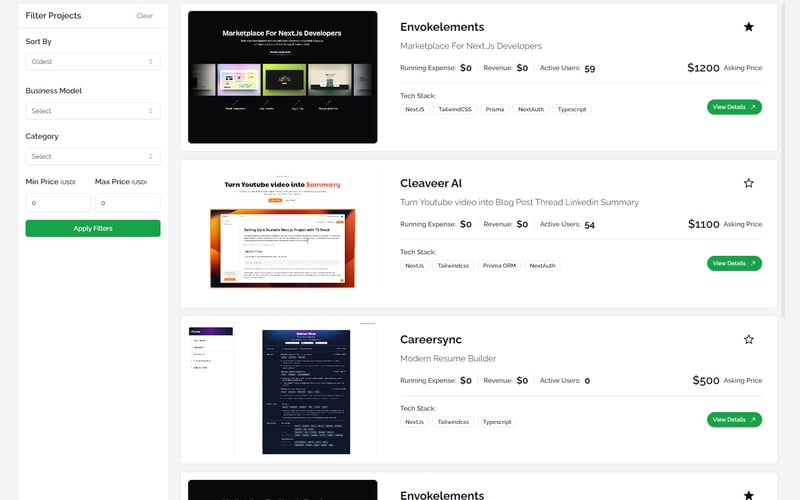
Task: Apply the selected filters
Action: point(93,228)
